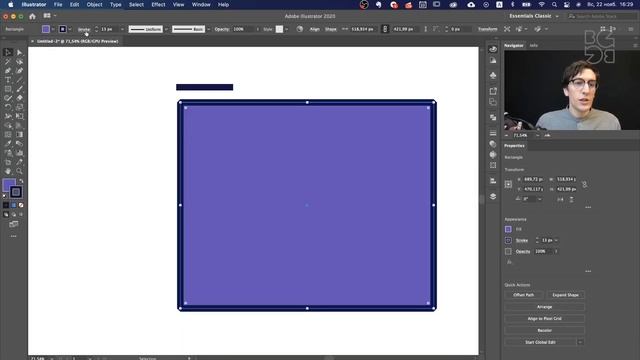Select the Type tool

pos(8,80)
